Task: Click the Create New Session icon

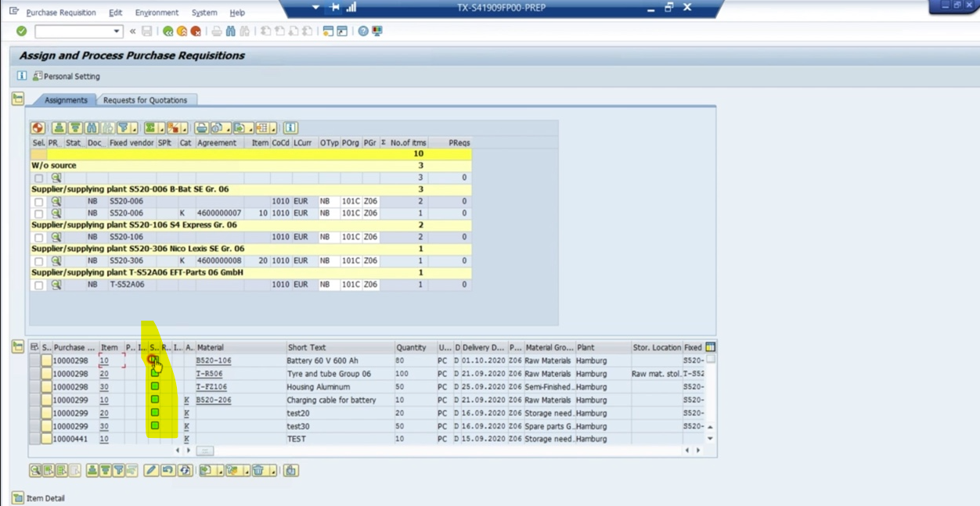Action: 328,31
